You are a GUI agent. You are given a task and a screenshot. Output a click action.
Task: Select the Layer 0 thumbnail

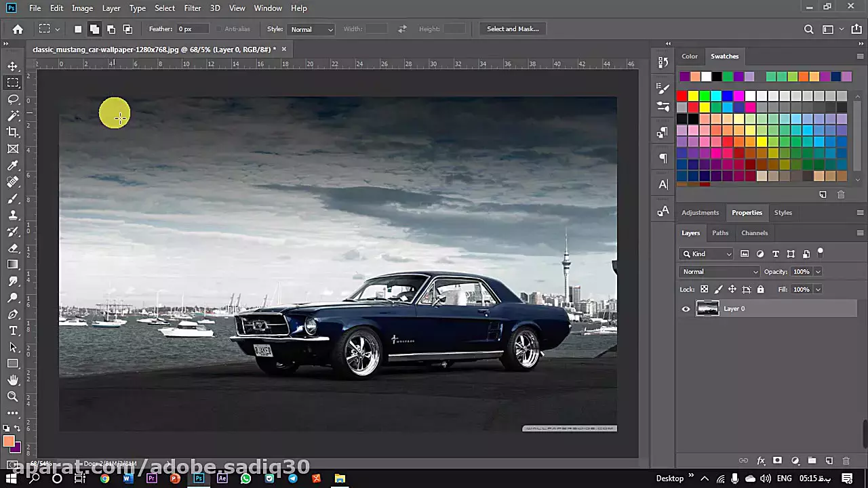707,309
